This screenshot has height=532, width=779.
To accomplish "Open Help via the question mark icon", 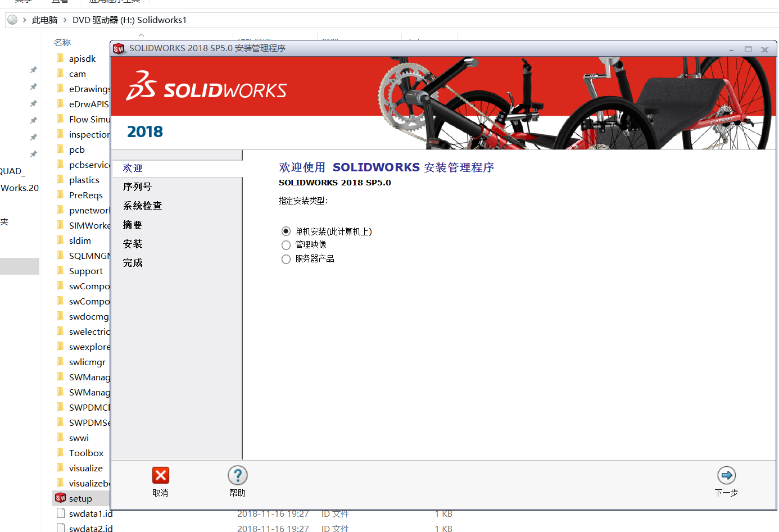I will pyautogui.click(x=238, y=475).
